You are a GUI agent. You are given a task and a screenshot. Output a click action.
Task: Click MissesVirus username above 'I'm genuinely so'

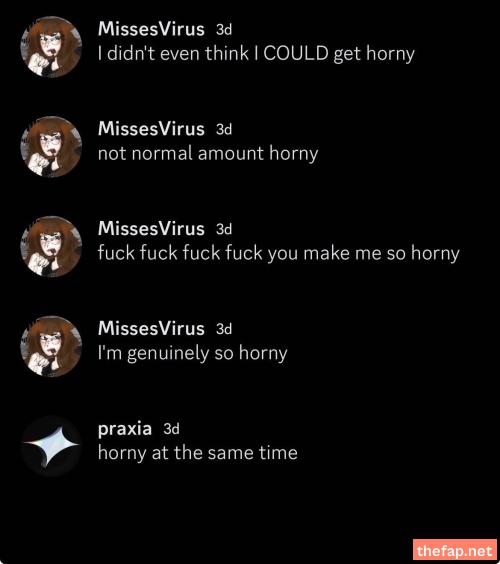[x=151, y=329]
